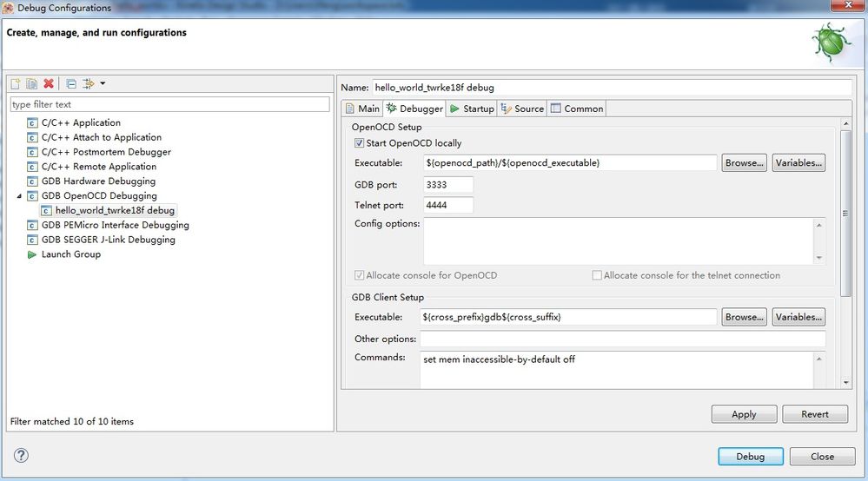Click the C/C++ Application type icon

(x=32, y=122)
